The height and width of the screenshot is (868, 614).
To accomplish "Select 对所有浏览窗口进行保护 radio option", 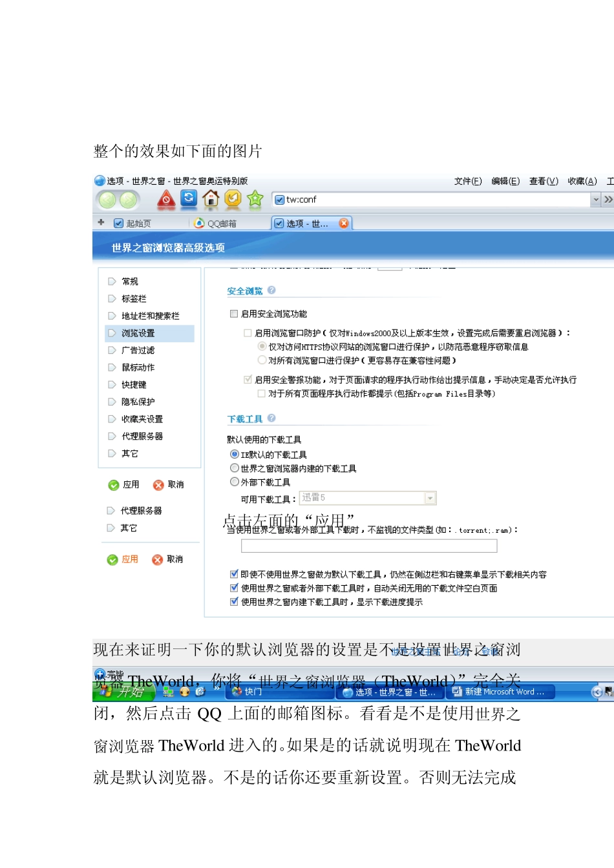I will (x=262, y=360).
